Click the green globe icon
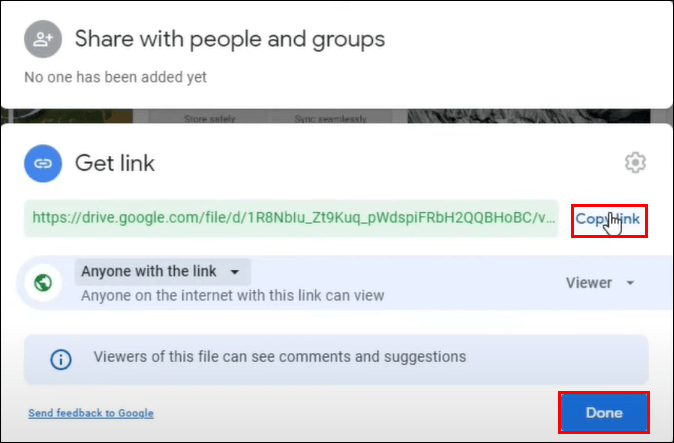674x443 pixels. (43, 283)
